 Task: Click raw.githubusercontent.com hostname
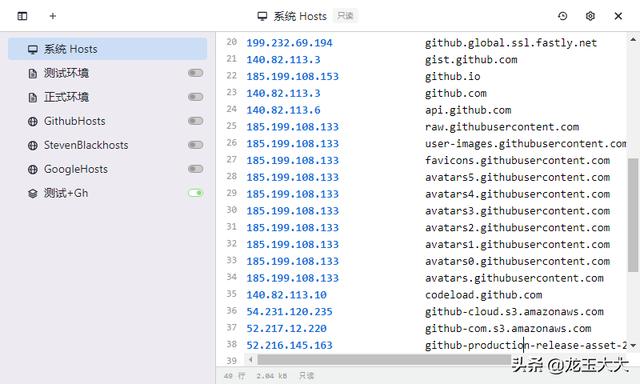[x=502, y=127]
